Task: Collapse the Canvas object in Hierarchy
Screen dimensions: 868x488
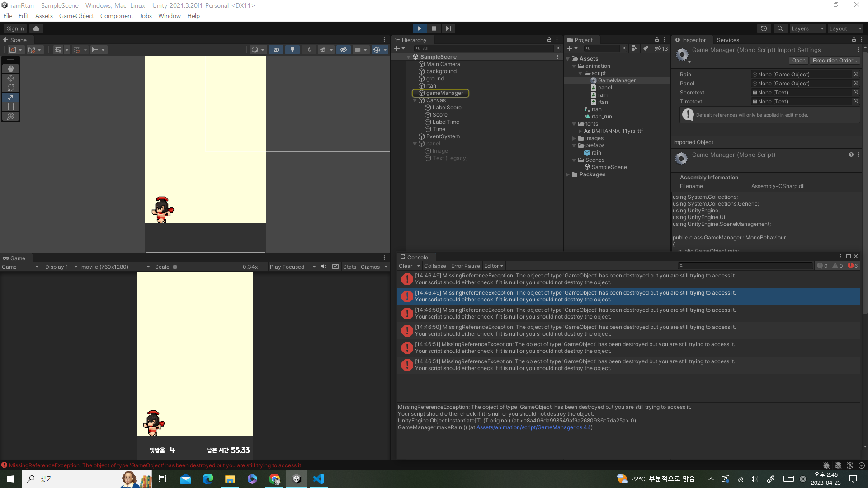Action: coord(415,100)
